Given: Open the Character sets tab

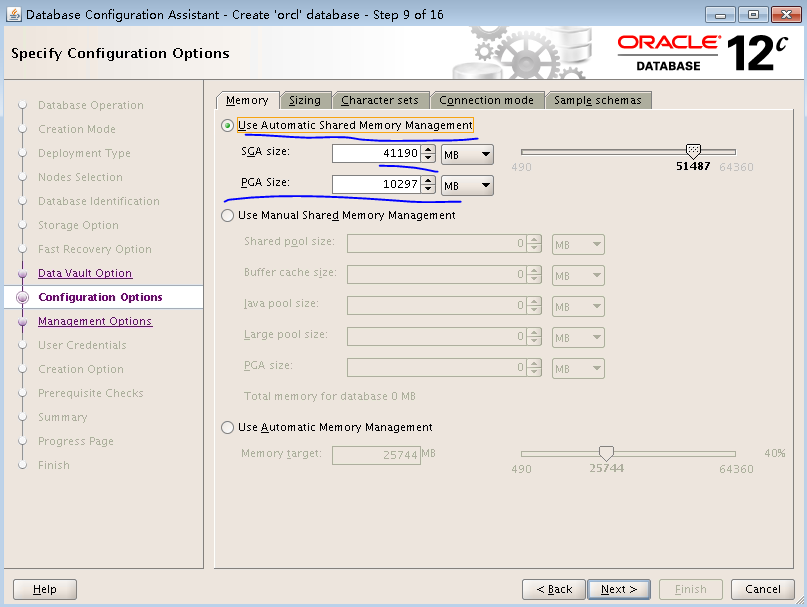Looking at the screenshot, I should pyautogui.click(x=380, y=100).
